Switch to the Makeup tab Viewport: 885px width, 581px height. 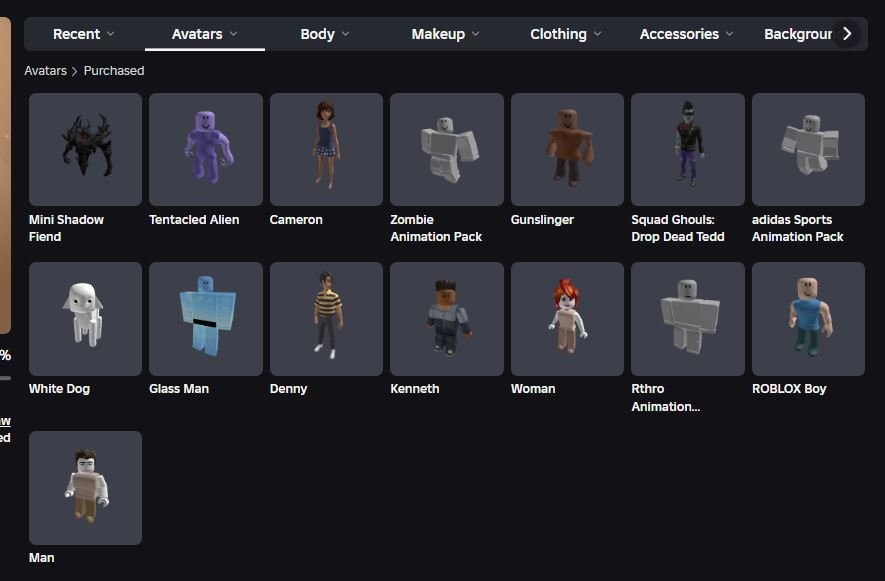445,34
